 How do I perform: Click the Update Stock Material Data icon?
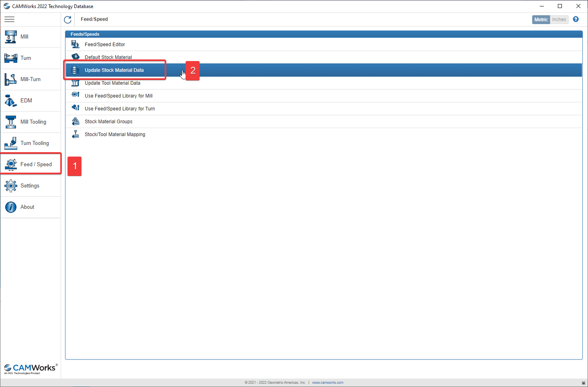(75, 70)
